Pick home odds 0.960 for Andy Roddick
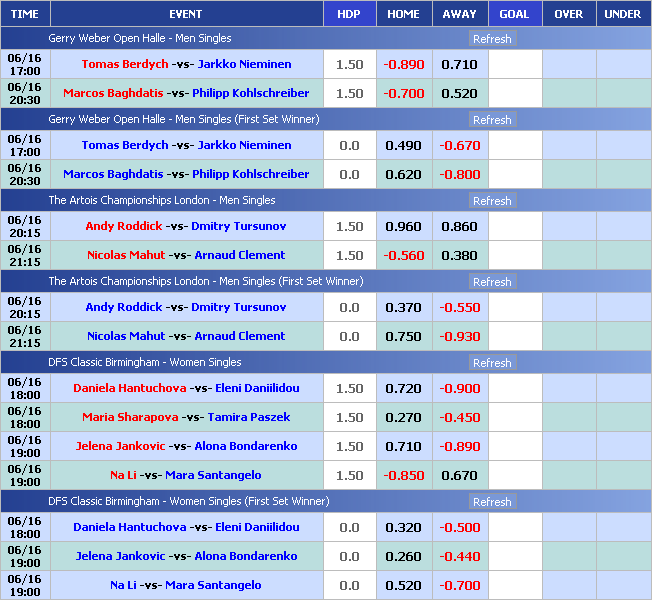Image resolution: width=652 pixels, height=600 pixels. tap(404, 226)
